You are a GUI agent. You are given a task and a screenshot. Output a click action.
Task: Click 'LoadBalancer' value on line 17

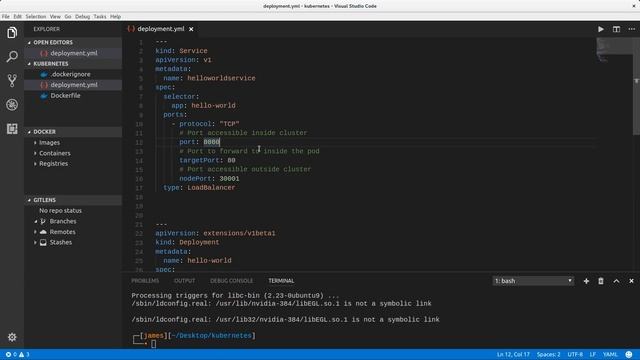211,188
